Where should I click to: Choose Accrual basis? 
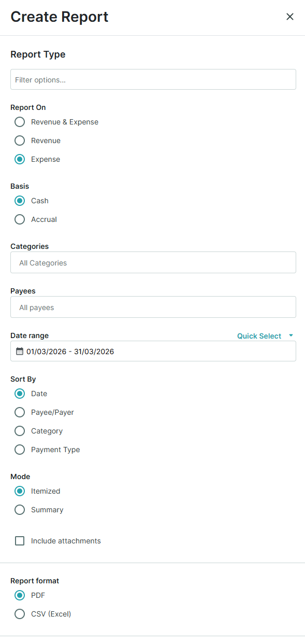pyautogui.click(x=19, y=219)
